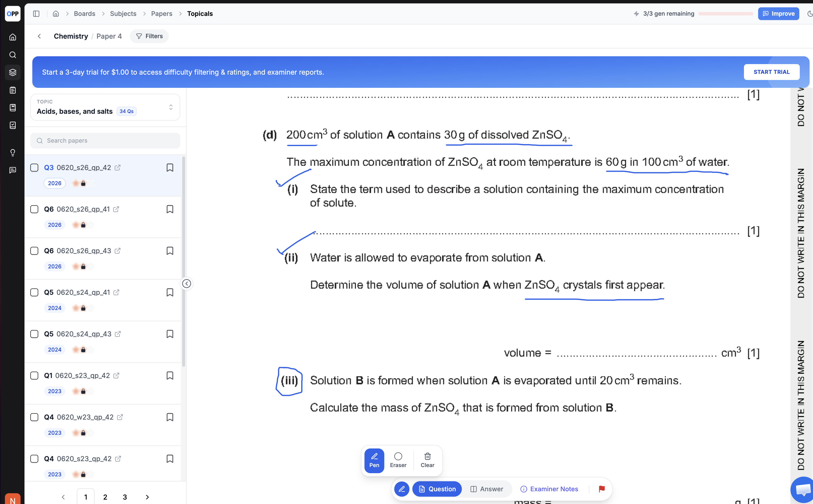Clear all drawings with the trash icon
The width and height of the screenshot is (813, 504).
[x=427, y=461]
